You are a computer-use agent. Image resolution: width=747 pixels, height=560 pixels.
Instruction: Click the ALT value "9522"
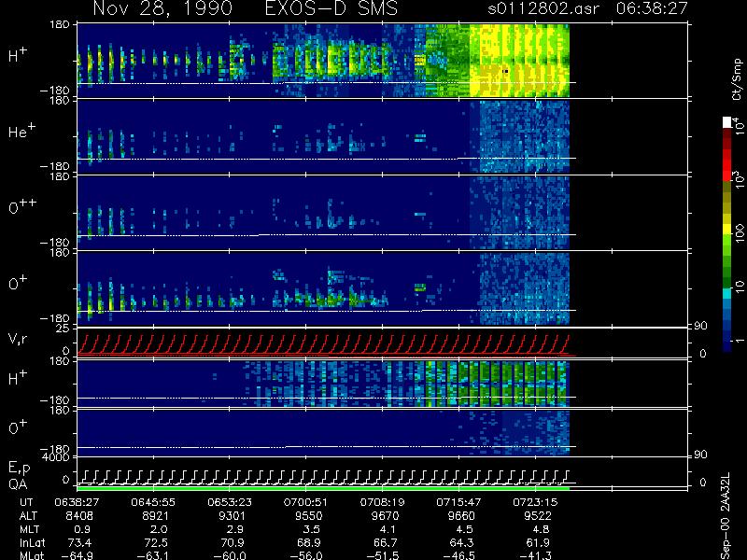[x=538, y=516]
